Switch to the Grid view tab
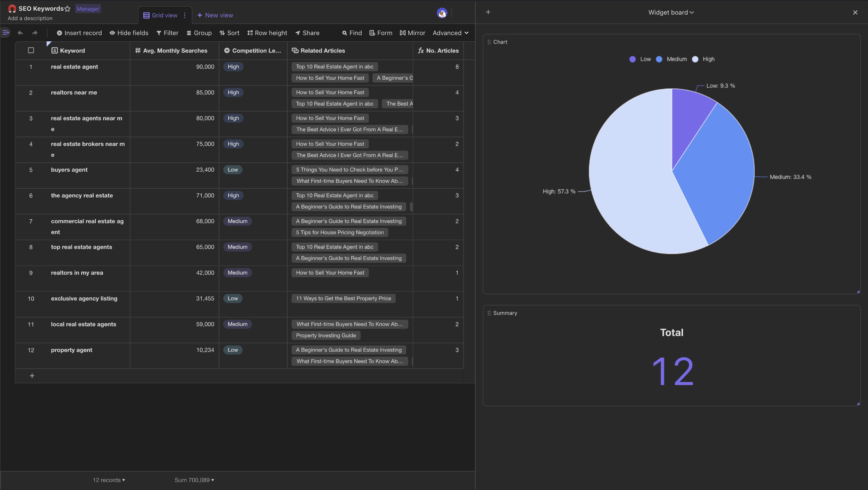Screen dimensions: 868x490 pyautogui.click(x=165, y=15)
